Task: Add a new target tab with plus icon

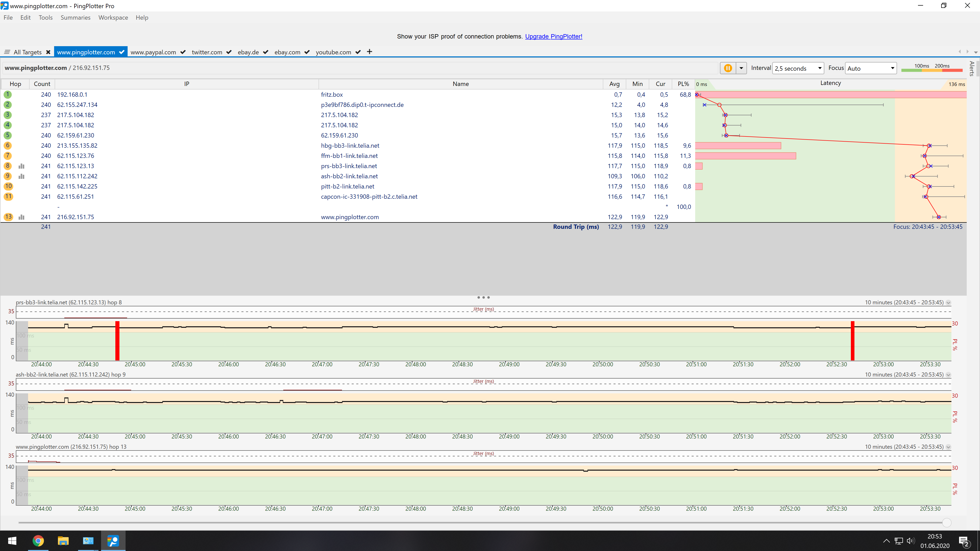Action: 369,52
